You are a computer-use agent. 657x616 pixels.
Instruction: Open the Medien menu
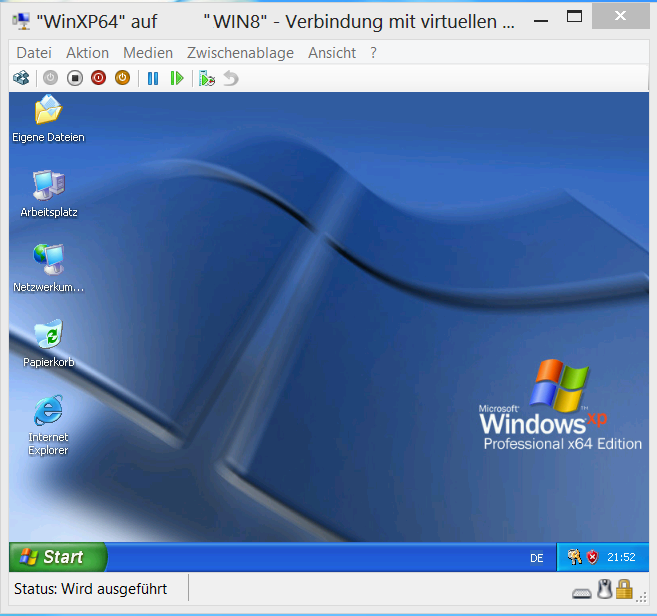[148, 53]
